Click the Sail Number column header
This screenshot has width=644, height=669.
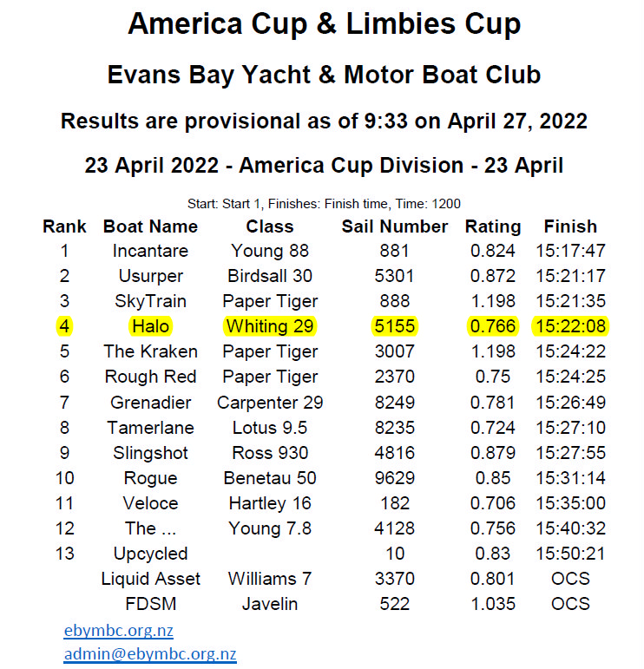coord(395,226)
